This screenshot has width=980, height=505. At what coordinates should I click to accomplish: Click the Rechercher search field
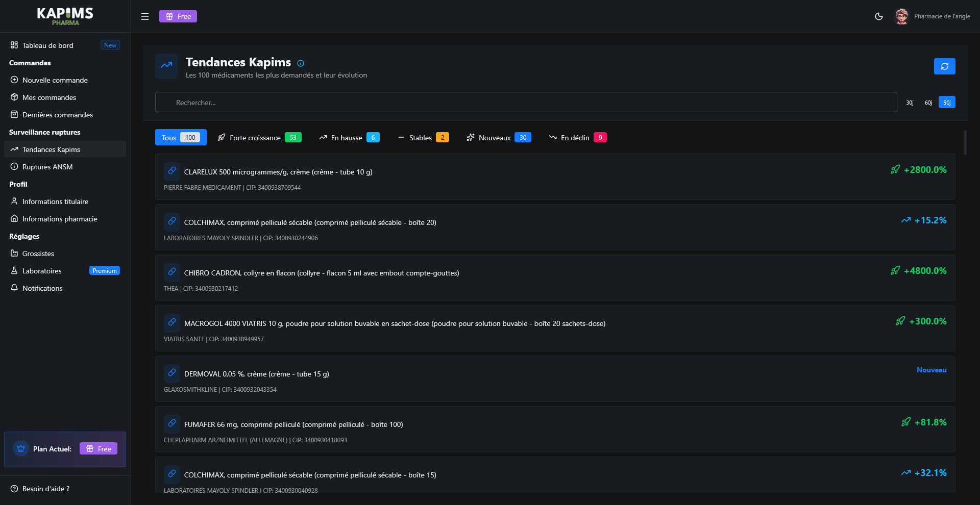pos(525,102)
